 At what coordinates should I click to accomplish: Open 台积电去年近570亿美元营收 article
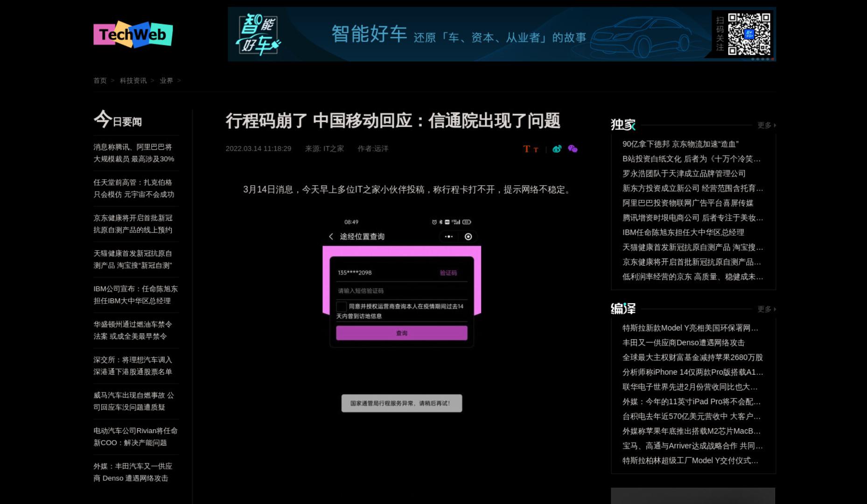coord(692,416)
